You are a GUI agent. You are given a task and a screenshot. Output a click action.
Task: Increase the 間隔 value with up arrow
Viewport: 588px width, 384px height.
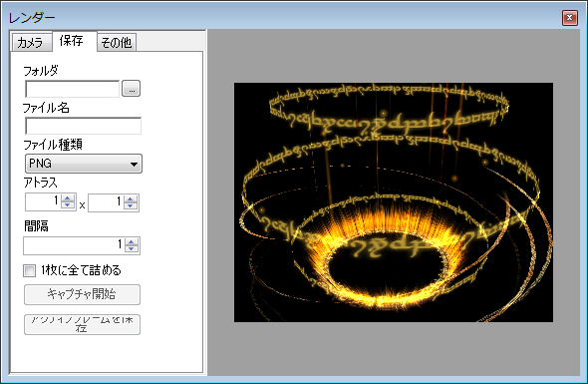(132, 242)
